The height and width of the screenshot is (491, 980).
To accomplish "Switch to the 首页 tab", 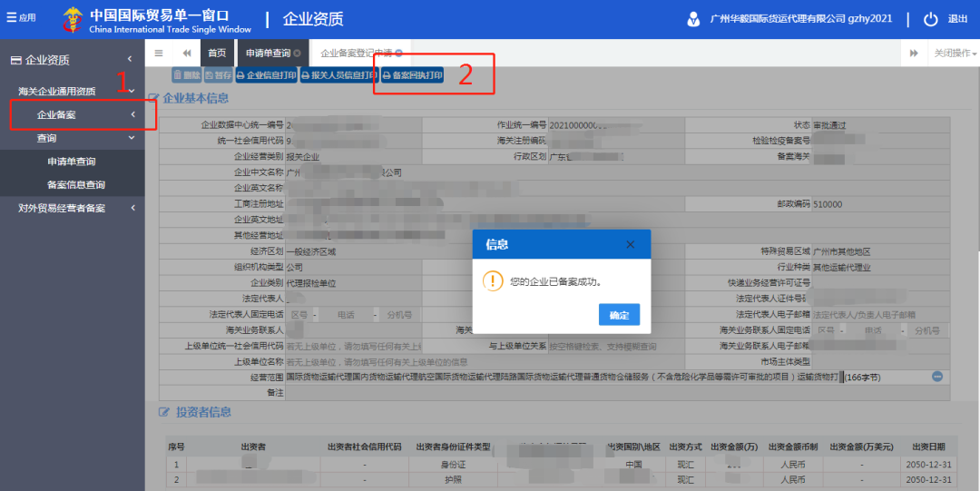I will click(217, 54).
